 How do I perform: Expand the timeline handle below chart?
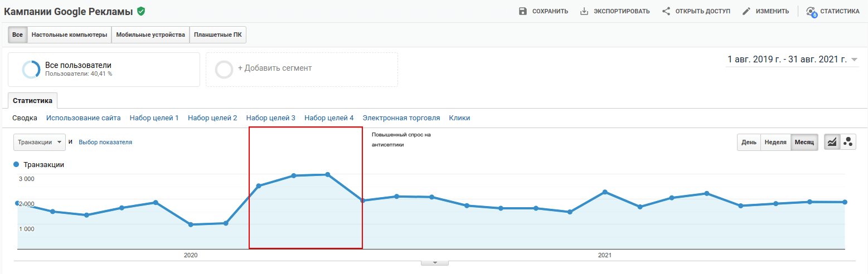(x=434, y=262)
